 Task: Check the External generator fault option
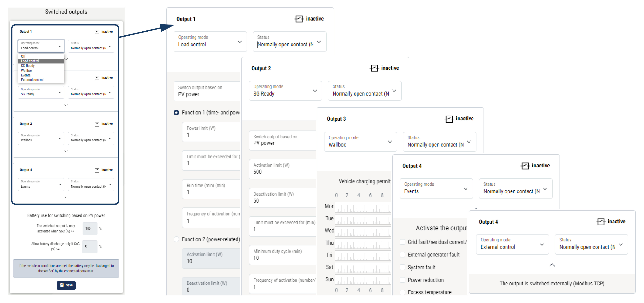coord(403,254)
